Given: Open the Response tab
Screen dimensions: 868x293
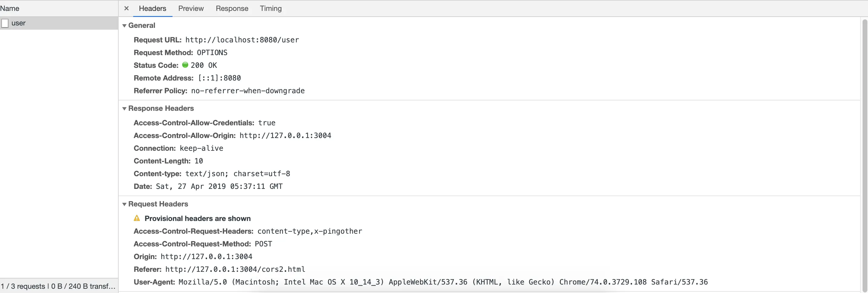Looking at the screenshot, I should click(232, 8).
